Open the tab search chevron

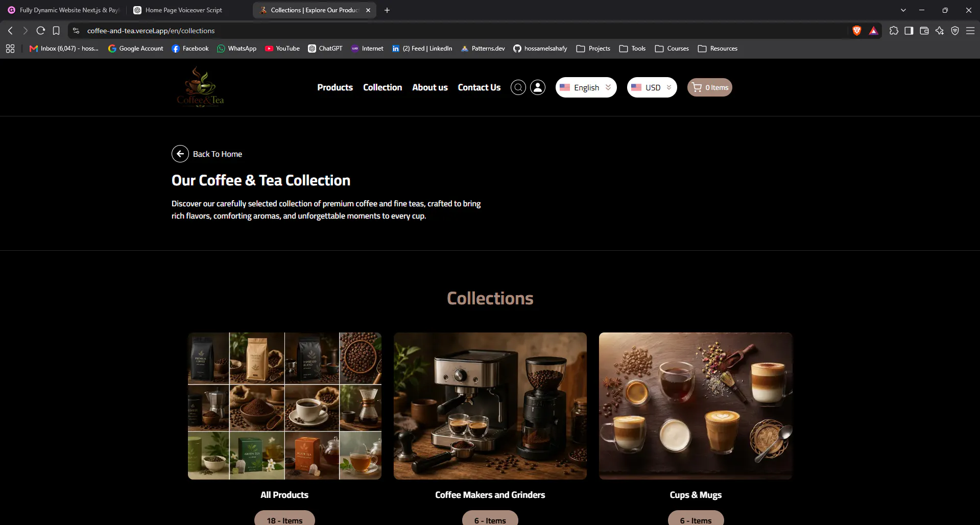[903, 10]
